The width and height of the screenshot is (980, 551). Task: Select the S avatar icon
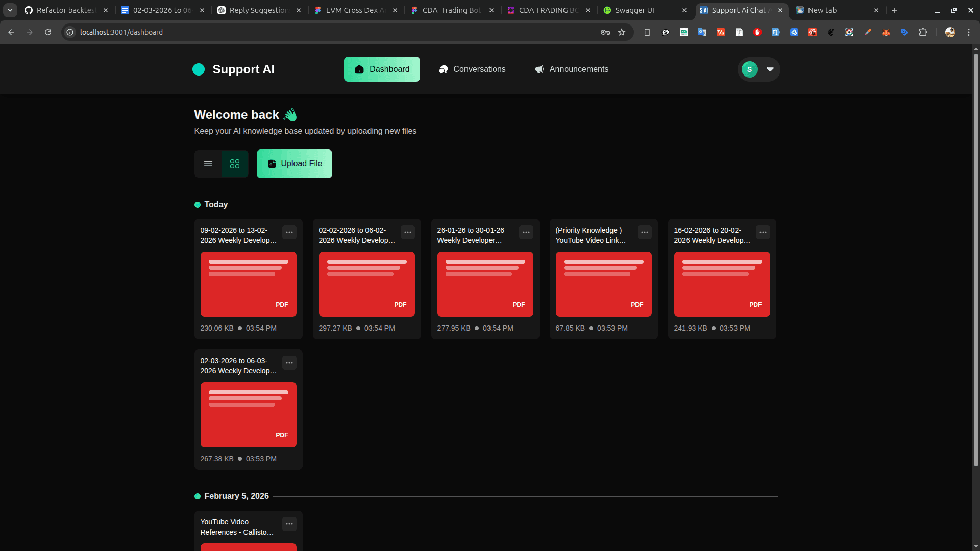[x=749, y=69]
